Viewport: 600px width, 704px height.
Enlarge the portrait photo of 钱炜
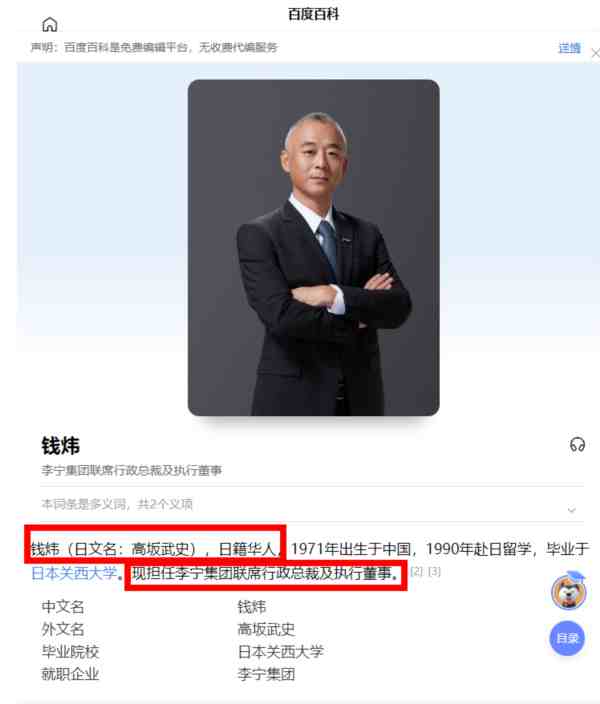[x=313, y=248]
